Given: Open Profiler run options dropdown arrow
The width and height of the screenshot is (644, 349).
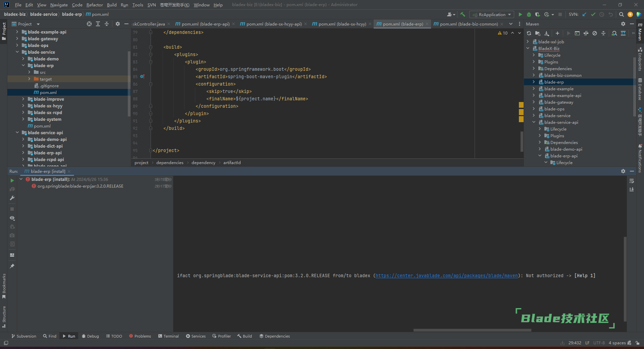Looking at the screenshot, I should [x=552, y=14].
